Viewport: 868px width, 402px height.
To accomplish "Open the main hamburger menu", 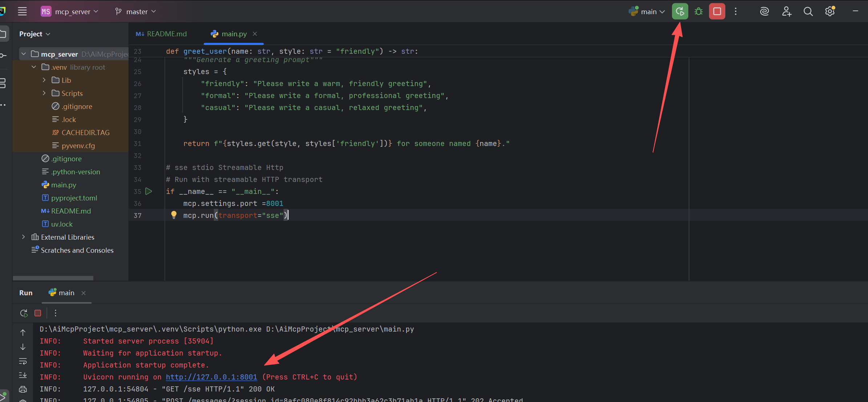I will [23, 11].
